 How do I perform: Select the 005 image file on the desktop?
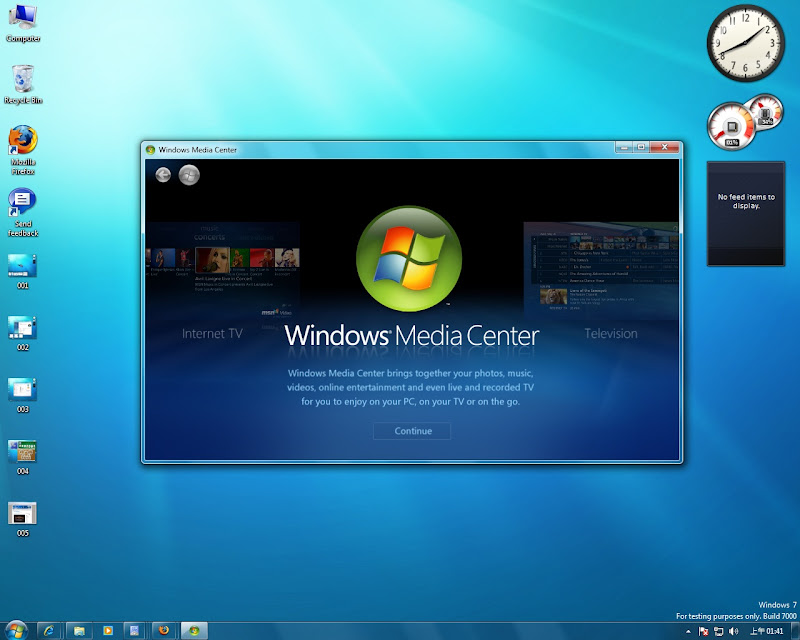(22, 520)
